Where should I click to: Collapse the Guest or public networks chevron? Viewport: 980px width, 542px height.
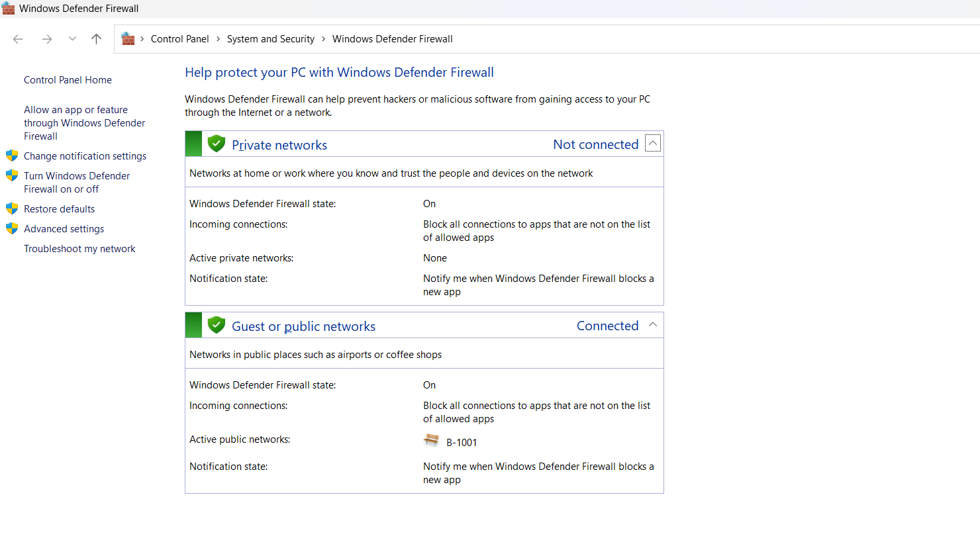tap(653, 325)
